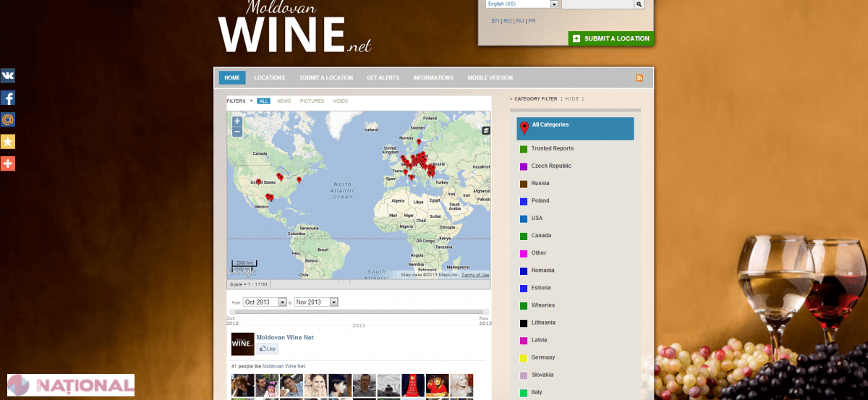This screenshot has width=868, height=400.
Task: Click the map pin in western United States
Action: [258, 182]
